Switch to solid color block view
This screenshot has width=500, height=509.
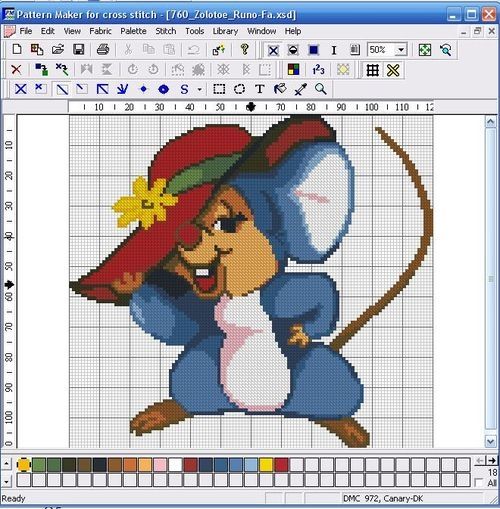(x=313, y=50)
